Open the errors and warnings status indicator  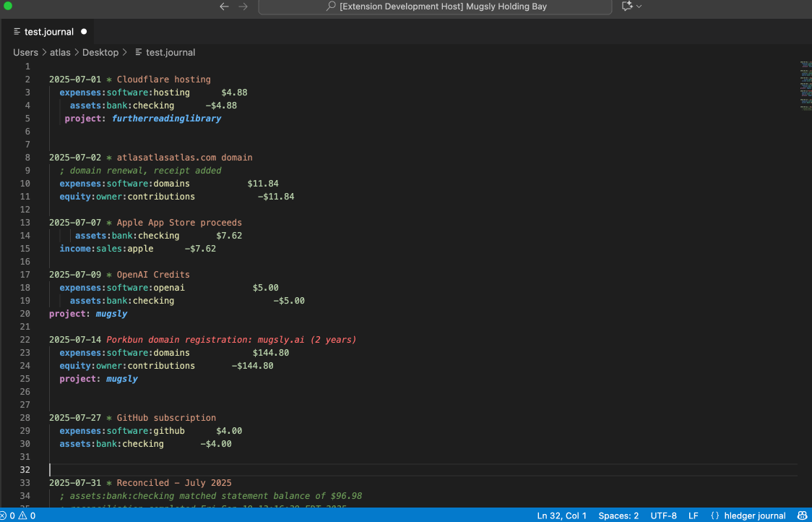click(18, 515)
